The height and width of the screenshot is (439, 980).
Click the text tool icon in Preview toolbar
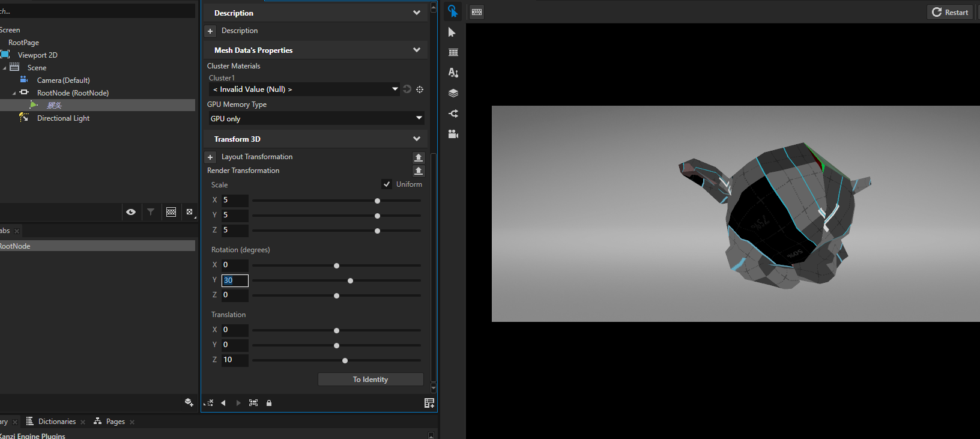(x=453, y=73)
